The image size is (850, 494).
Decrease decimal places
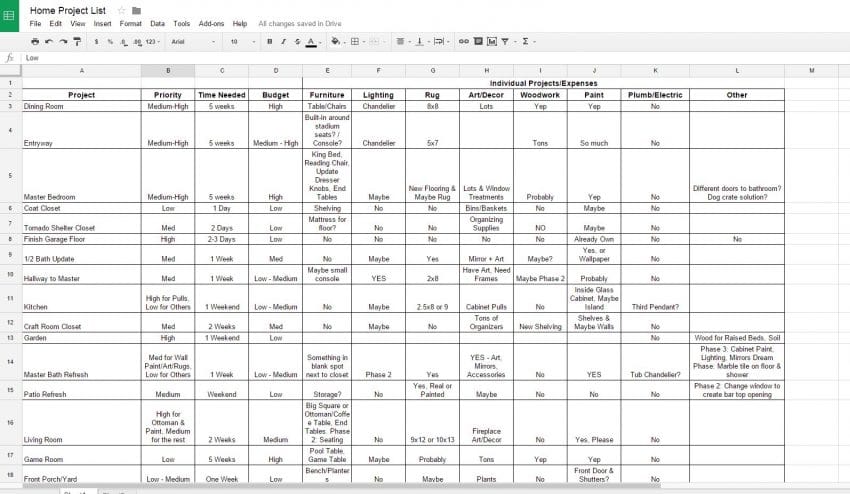pyautogui.click(x=124, y=41)
